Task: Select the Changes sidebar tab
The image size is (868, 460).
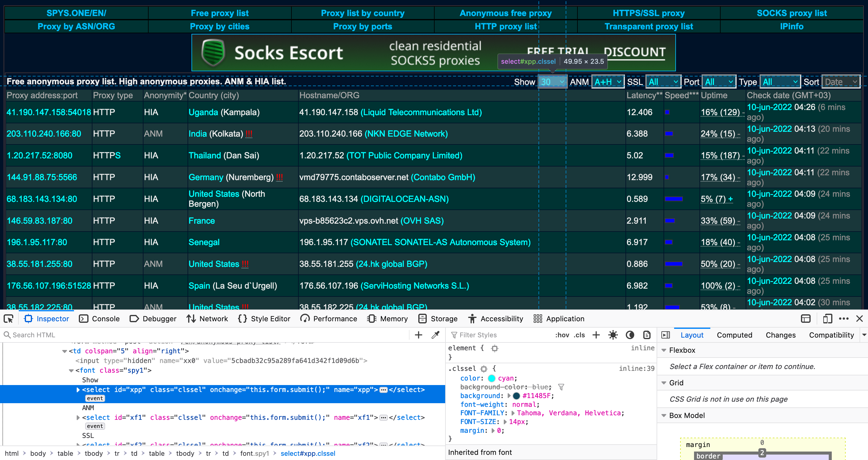Action: coord(780,335)
